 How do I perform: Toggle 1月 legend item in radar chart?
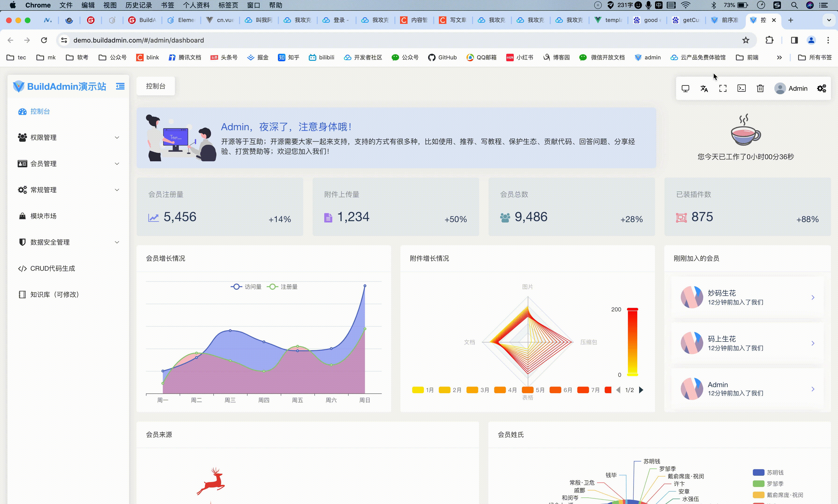pos(423,390)
